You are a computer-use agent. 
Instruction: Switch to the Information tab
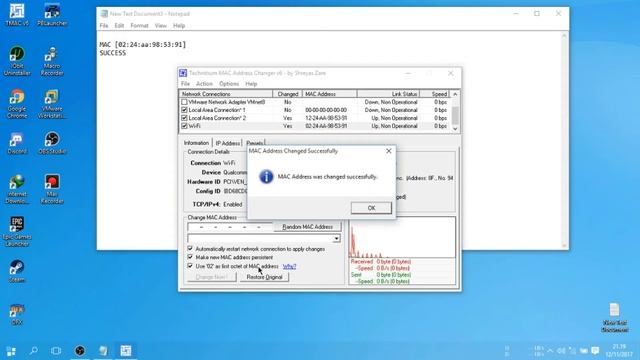click(196, 143)
